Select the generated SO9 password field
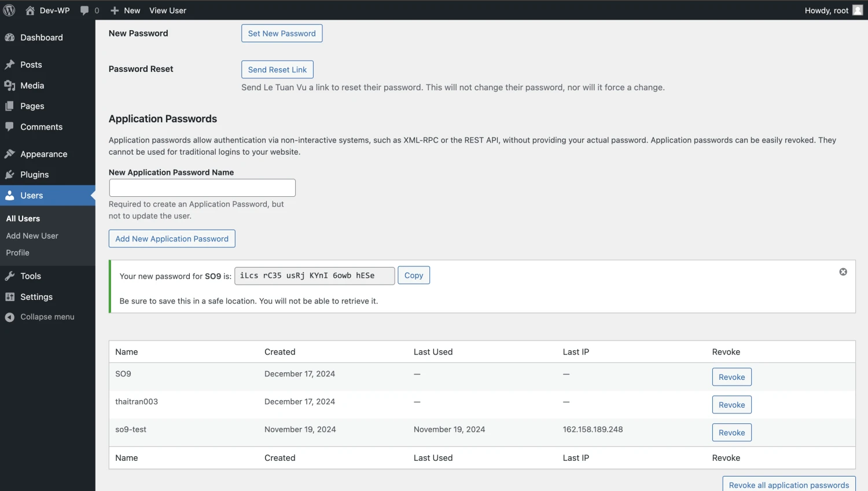868x491 pixels. coord(315,276)
